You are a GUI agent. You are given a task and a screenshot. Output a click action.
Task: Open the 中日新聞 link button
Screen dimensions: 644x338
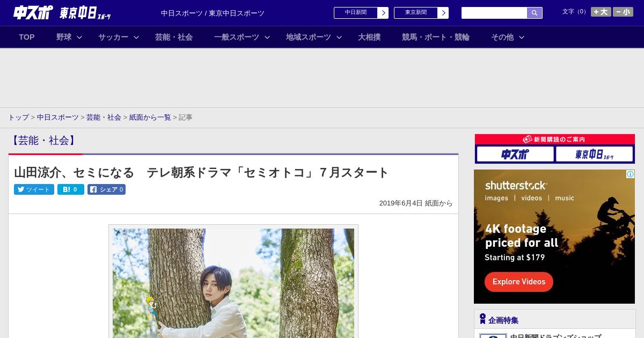click(361, 13)
